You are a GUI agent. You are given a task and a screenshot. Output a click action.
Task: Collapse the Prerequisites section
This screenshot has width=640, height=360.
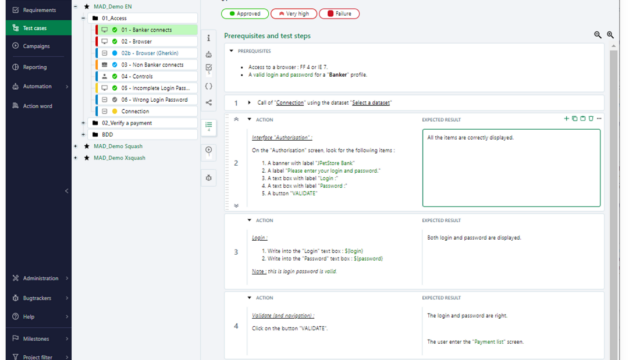point(231,51)
